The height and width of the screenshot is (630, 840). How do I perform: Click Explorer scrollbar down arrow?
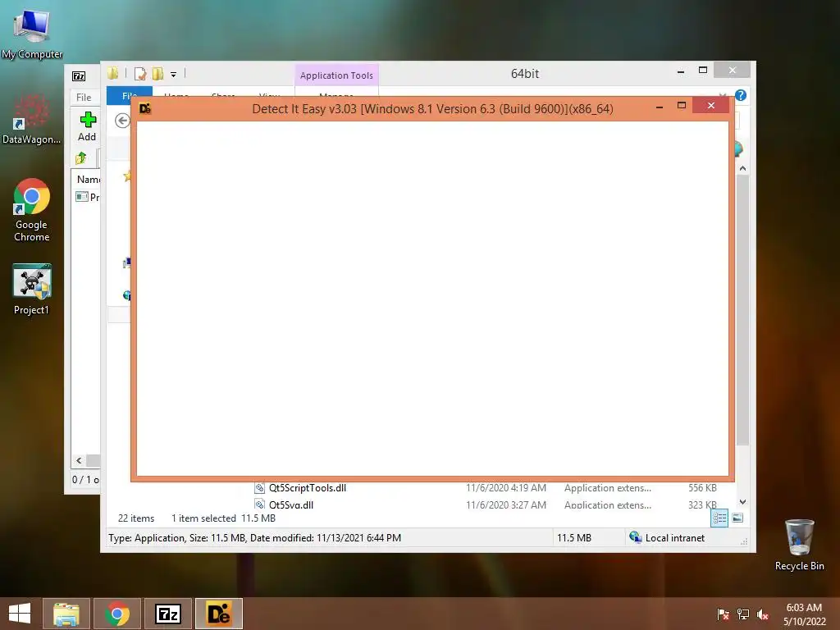tap(742, 502)
